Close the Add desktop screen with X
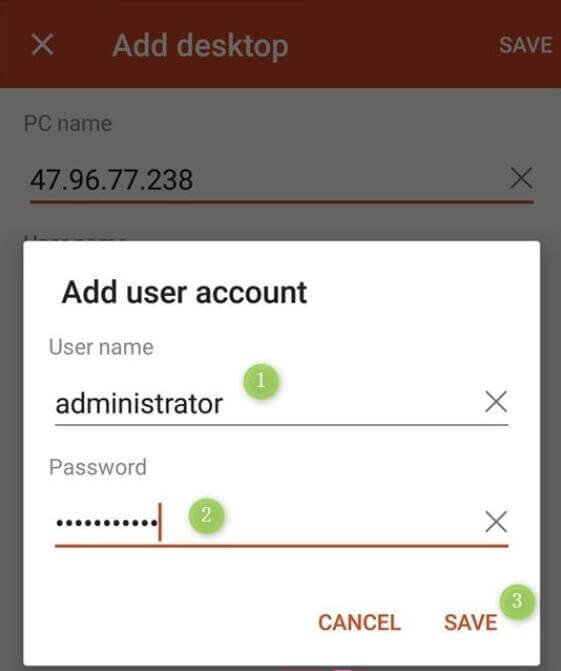This screenshot has width=561, height=671. (42, 45)
